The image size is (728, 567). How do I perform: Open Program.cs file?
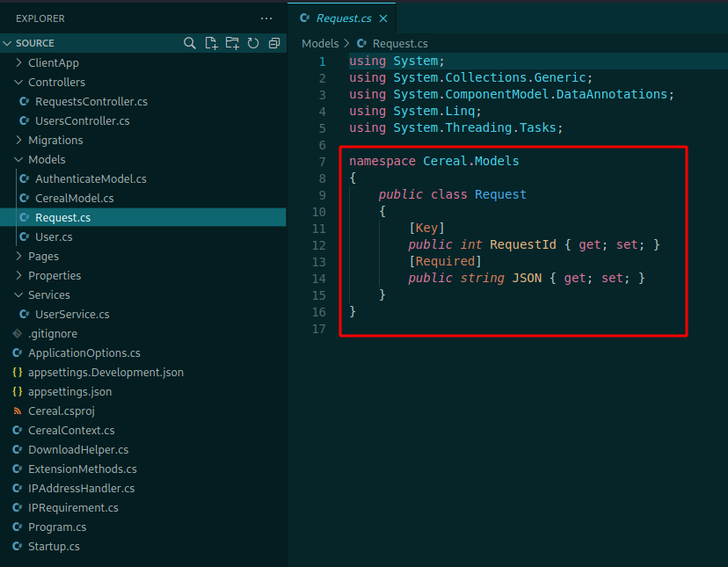click(143, 527)
